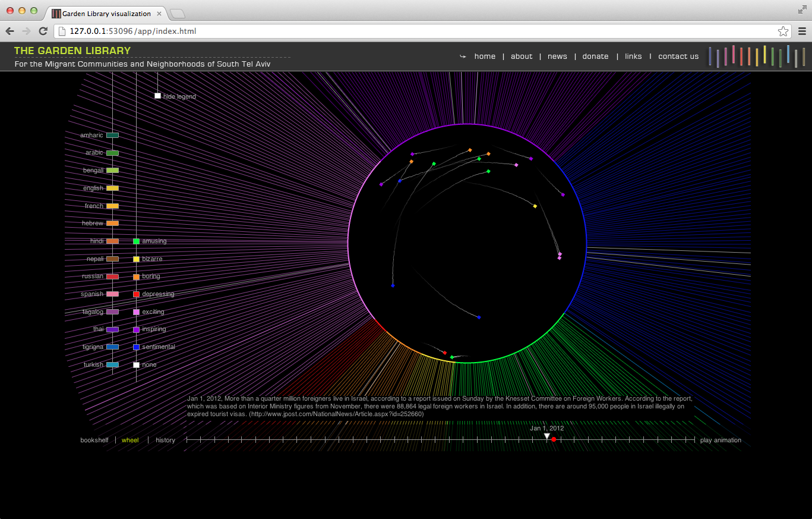Click the jpost.com article URL text
Viewport: 812px width, 519px height.
tap(336, 414)
